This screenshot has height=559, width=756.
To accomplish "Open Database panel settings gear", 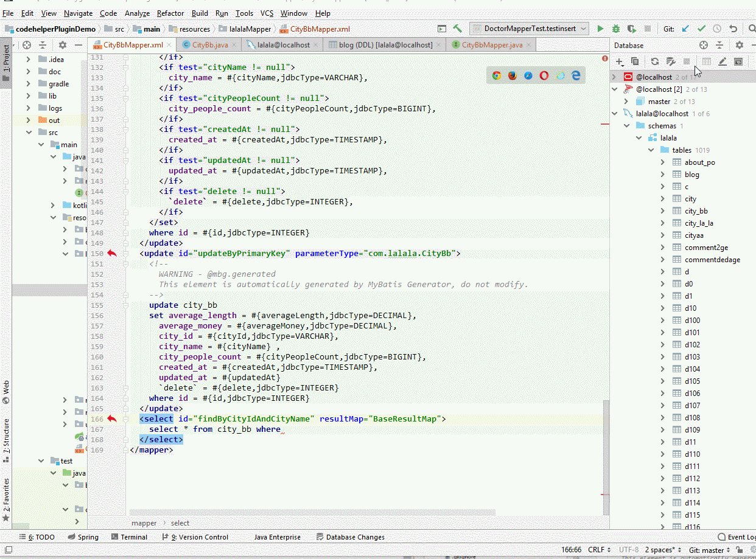I will coord(739,45).
